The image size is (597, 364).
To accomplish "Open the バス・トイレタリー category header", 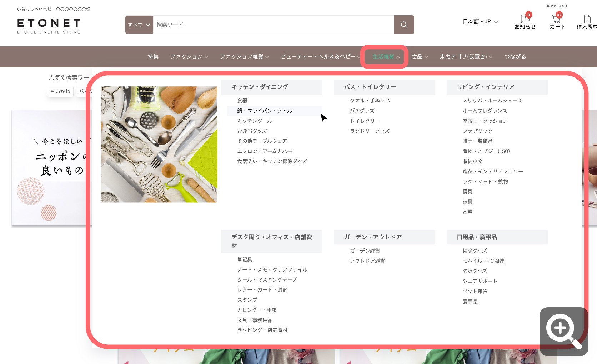I will point(385,87).
